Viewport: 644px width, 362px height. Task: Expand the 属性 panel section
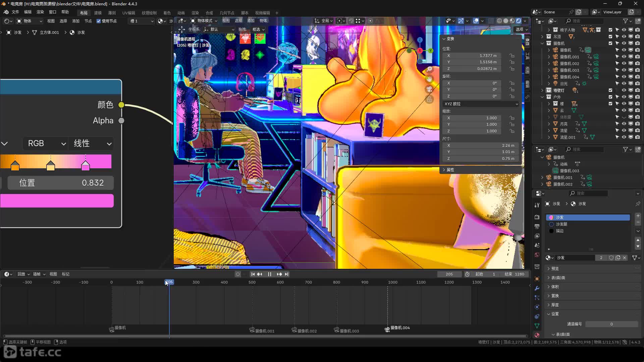point(450,170)
